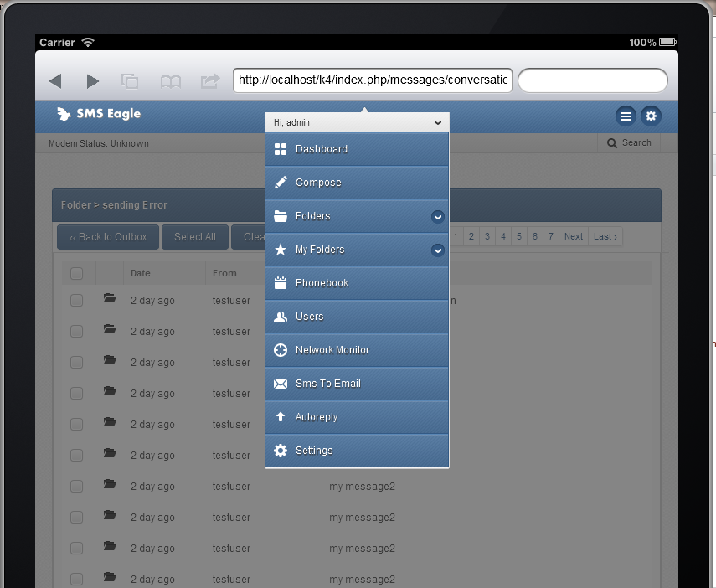Select Sms To Email menu entry
Viewport: 716px width, 588px height.
pos(357,384)
